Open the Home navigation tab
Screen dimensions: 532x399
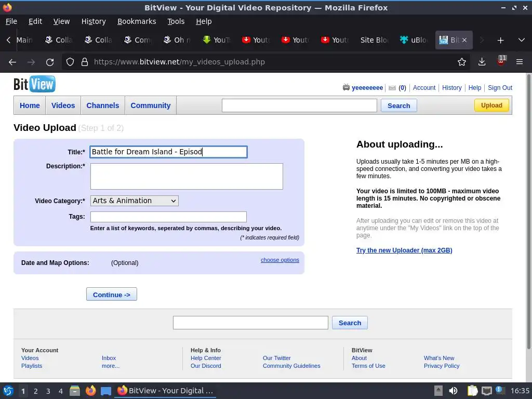click(30, 105)
